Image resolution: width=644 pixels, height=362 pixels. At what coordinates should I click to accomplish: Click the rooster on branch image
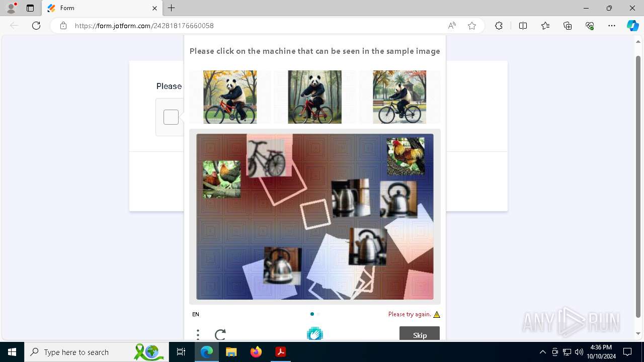[221, 179]
